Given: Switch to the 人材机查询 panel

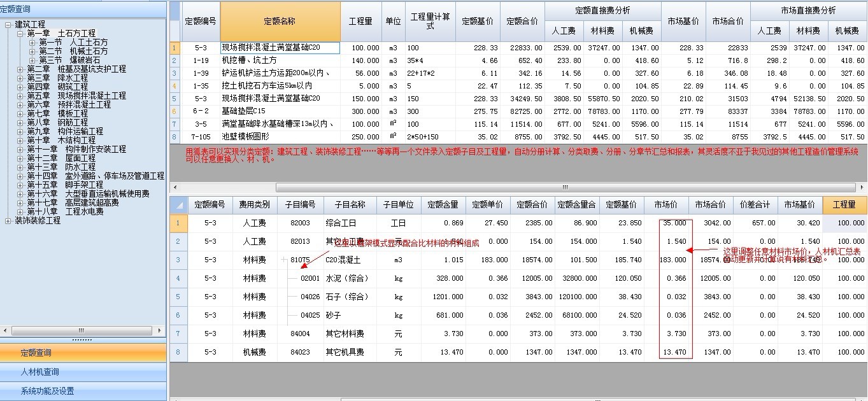Looking at the screenshot, I should (x=83, y=372).
